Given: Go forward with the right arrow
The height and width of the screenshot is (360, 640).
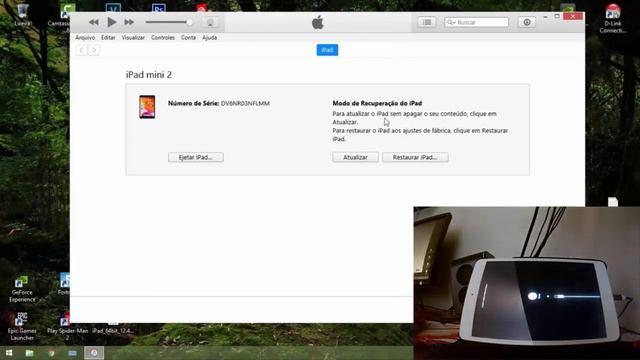Looking at the screenshot, I should (x=94, y=50).
